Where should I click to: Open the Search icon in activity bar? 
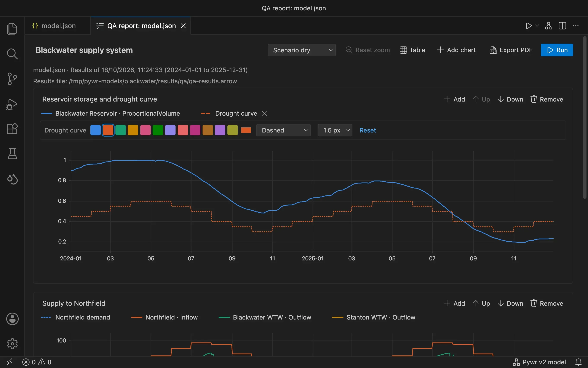(12, 54)
